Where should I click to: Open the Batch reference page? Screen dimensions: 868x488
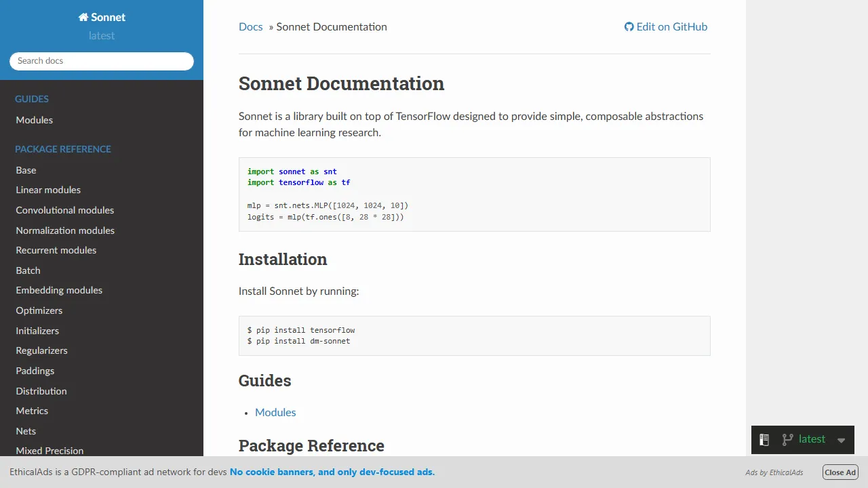click(102, 270)
